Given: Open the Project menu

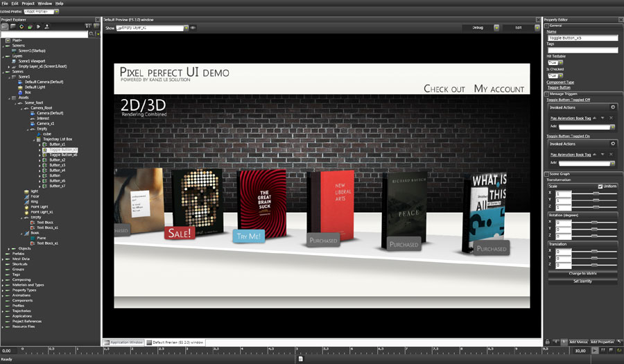Looking at the screenshot, I should [28, 3].
